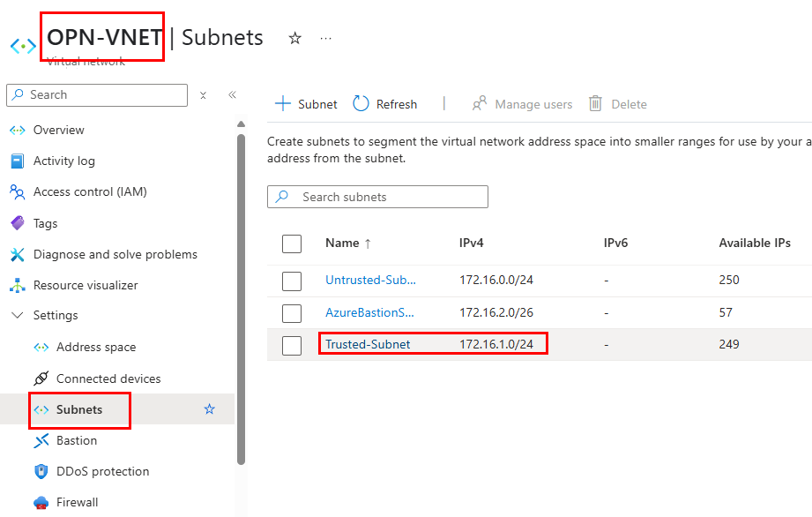This screenshot has height=517, width=812.
Task: Sort subnets by the Name column
Action: [x=348, y=243]
